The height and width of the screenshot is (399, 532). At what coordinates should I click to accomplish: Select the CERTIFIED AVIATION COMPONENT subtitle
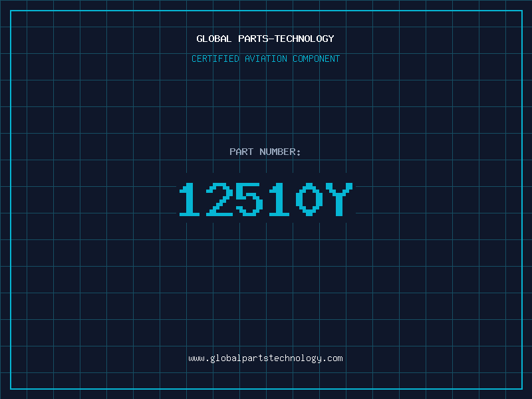click(265, 59)
